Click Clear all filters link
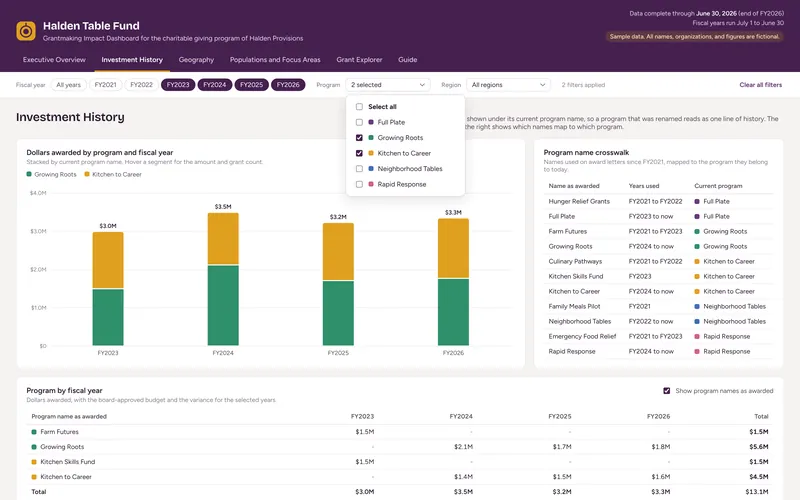This screenshot has width=800, height=500. (761, 85)
